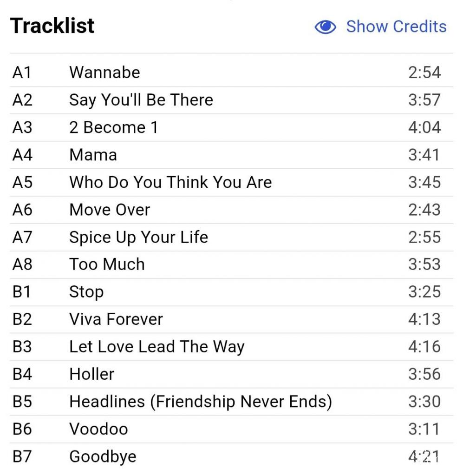Click track position A1 label
The image size is (463, 476).
pyautogui.click(x=21, y=73)
